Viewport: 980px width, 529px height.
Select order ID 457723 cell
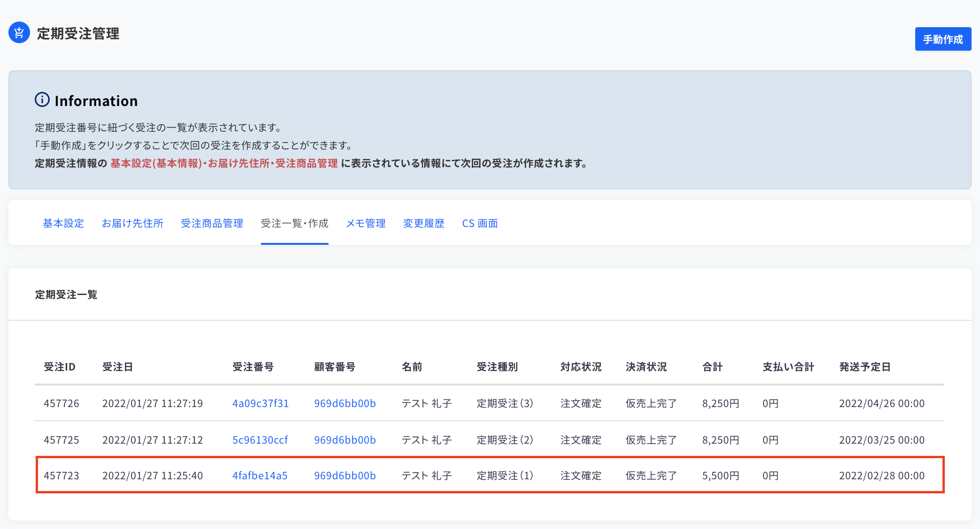61,476
